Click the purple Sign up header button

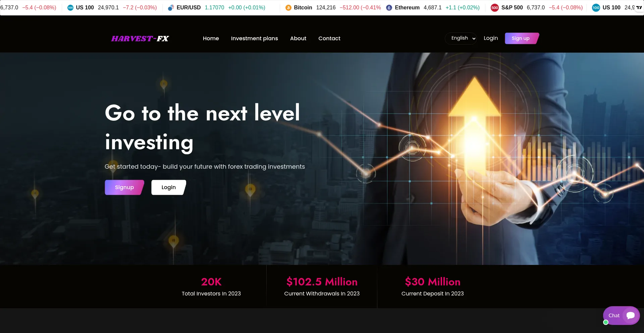(x=522, y=38)
